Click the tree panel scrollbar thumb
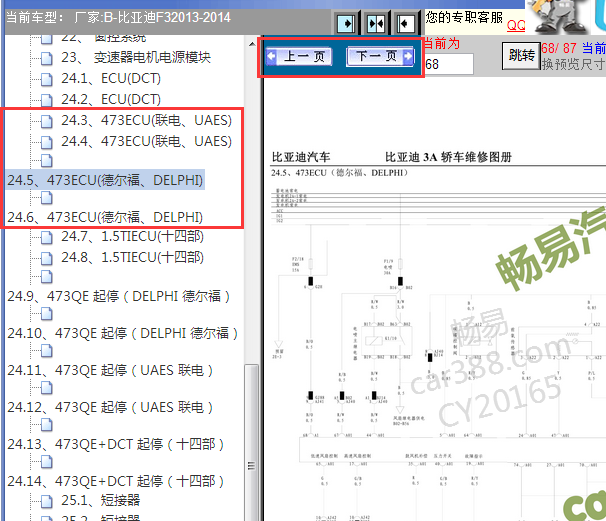The image size is (606, 521). point(252,443)
